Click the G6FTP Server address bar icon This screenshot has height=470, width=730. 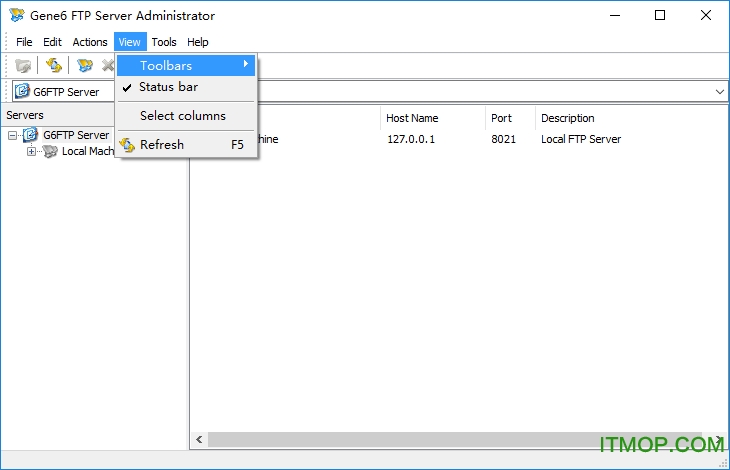click(22, 91)
